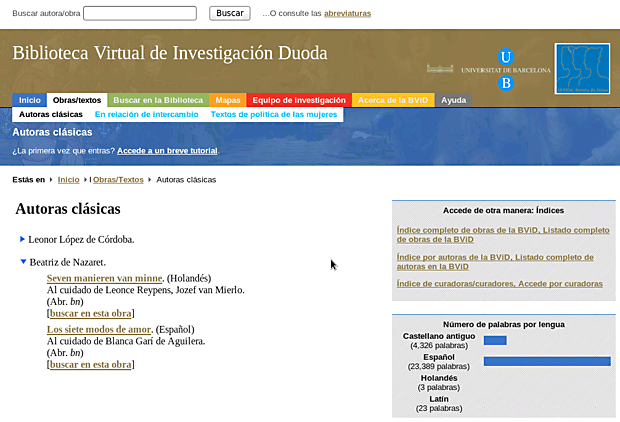Screen dimensions: 620x422
Task: Click Accede a un breve tutorial link
Action: 167,151
